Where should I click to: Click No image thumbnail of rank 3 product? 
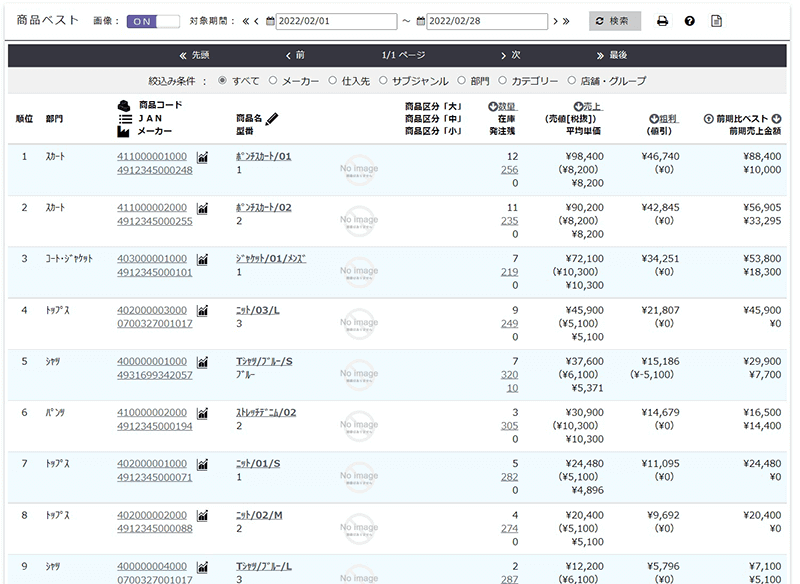[359, 272]
